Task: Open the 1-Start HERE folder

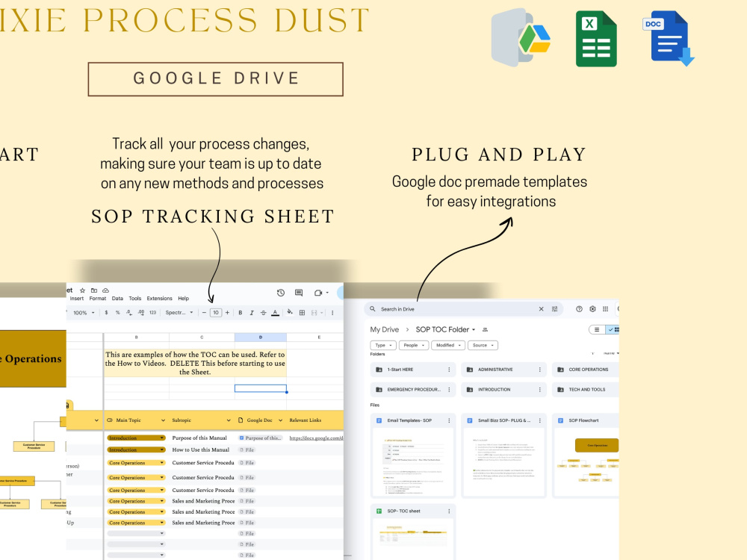Action: pos(412,370)
